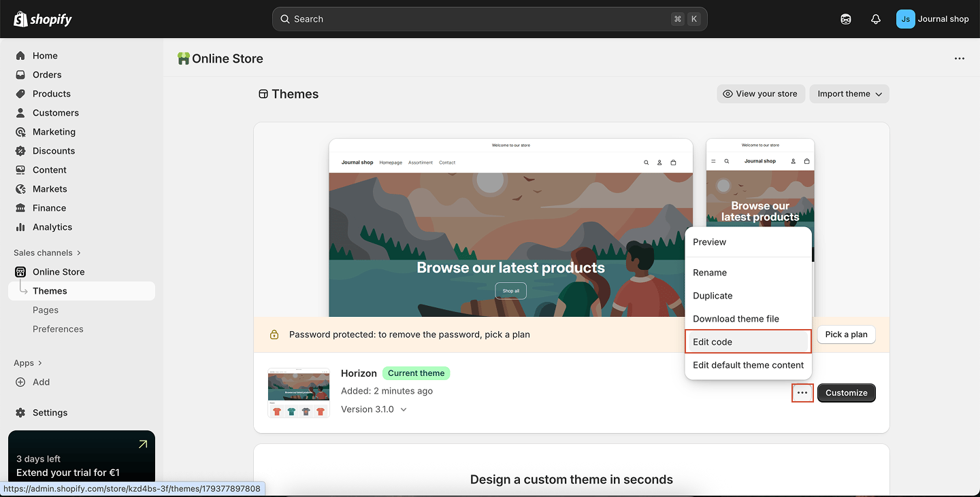Click Extend your trial for €1 card
980x497 pixels.
pyautogui.click(x=82, y=458)
